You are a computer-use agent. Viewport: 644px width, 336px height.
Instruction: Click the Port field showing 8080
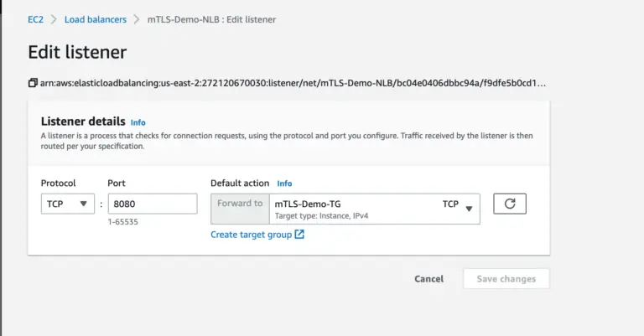point(153,204)
